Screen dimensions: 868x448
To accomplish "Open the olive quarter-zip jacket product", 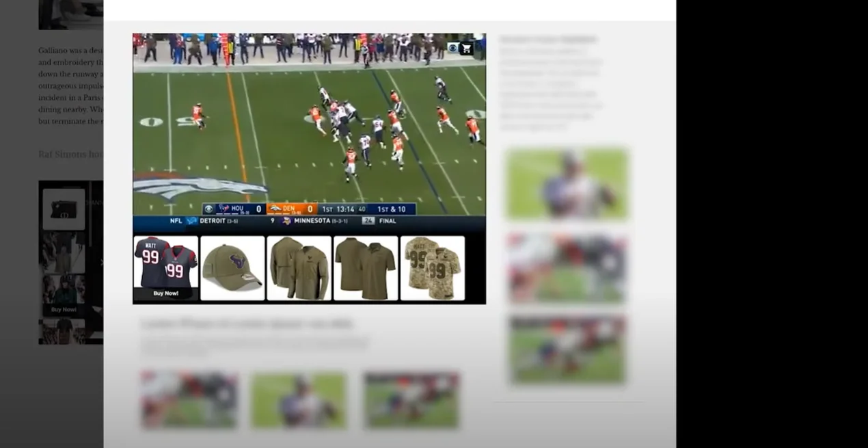I will click(x=299, y=268).
